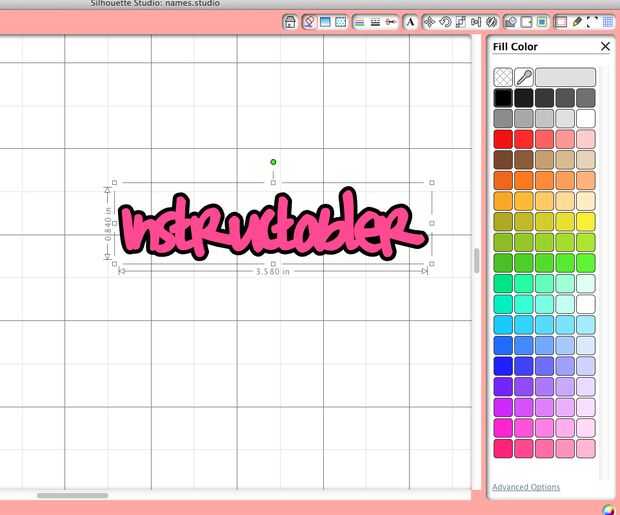Open the Page Settings tool
Image resolution: width=620 pixels, height=515 pixels.
[561, 22]
